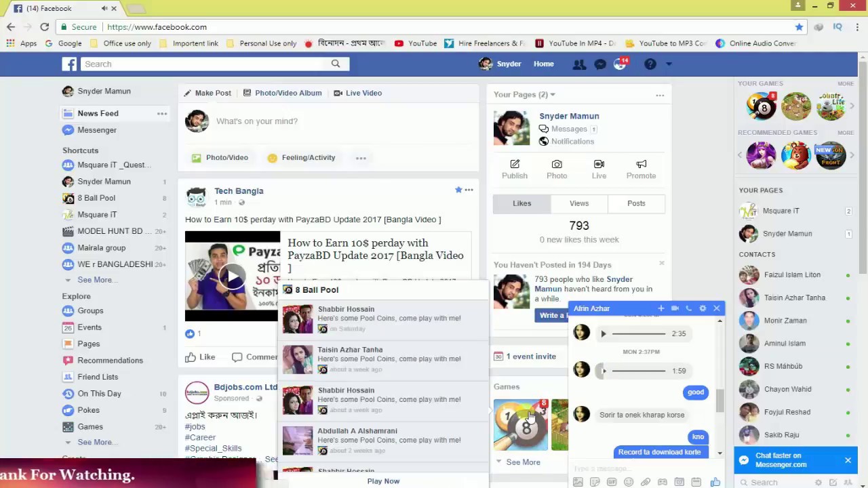
Task: Seek within the 2:35 audio progress bar
Action: 638,333
